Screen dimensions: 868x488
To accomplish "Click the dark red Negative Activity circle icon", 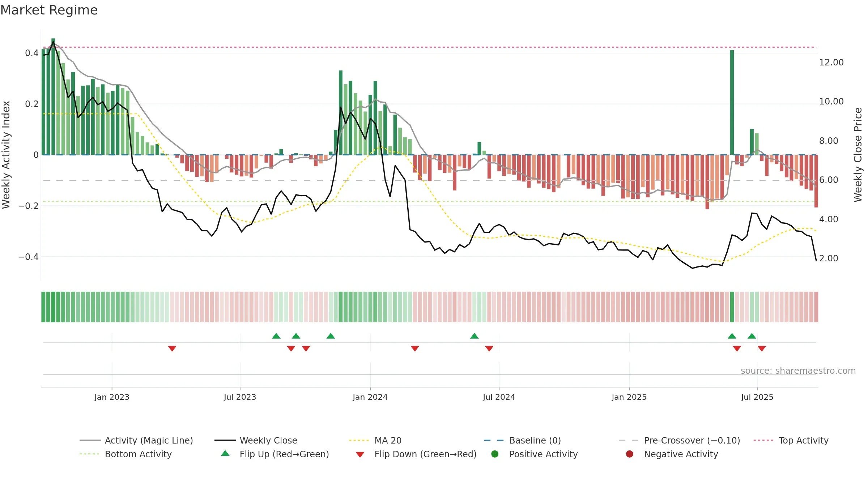I will [630, 454].
